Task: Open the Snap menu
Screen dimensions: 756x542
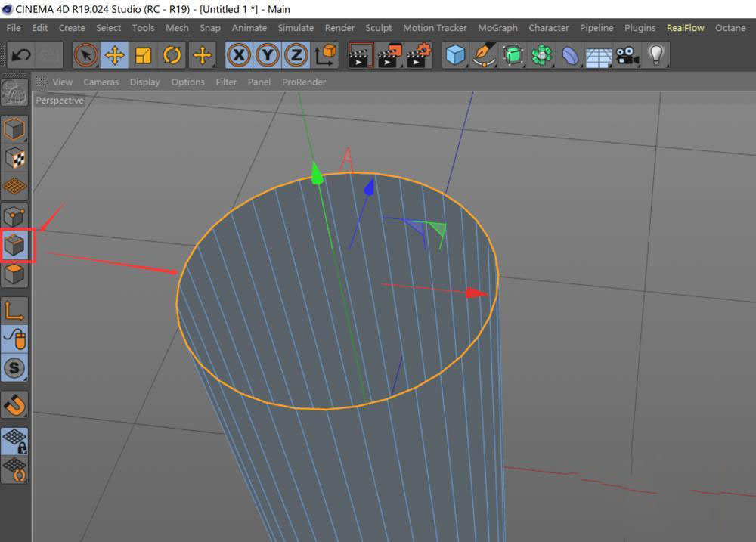Action: (210, 28)
